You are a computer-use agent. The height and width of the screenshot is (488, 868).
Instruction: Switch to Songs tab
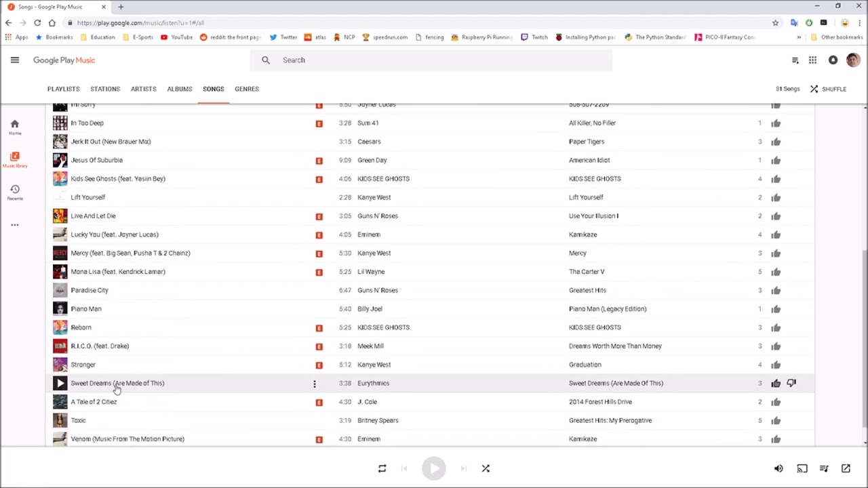coord(213,89)
